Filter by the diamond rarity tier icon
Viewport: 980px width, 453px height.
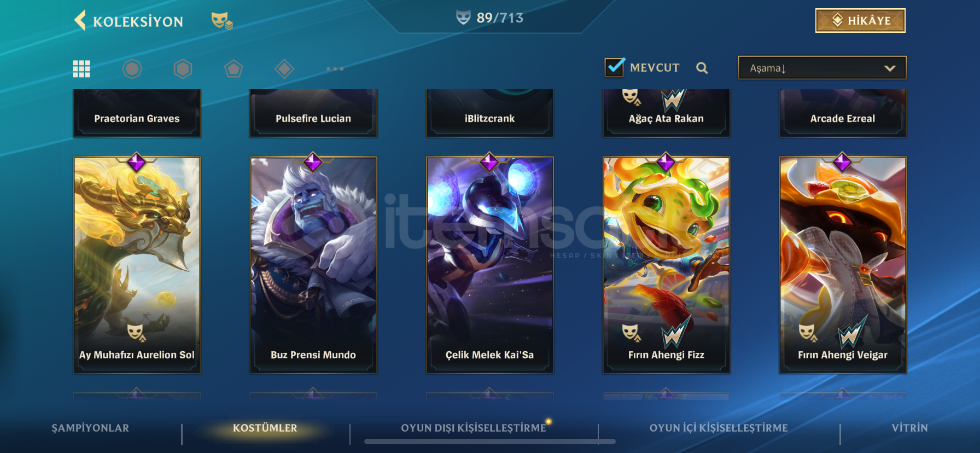coord(284,69)
